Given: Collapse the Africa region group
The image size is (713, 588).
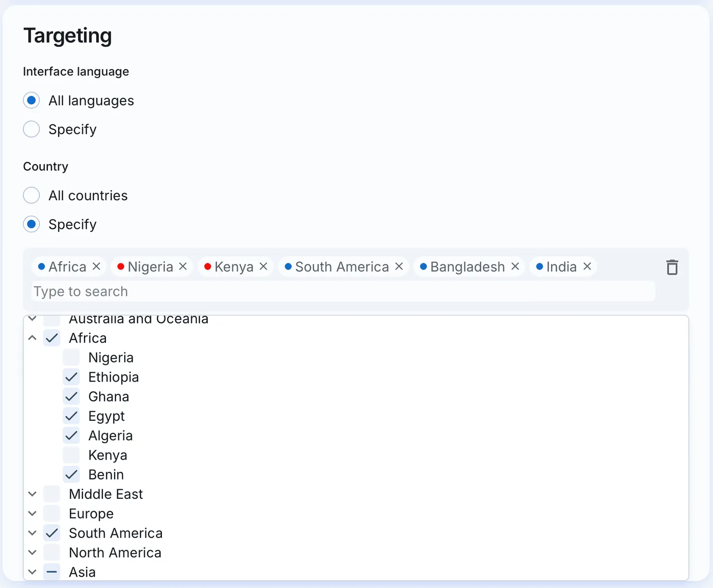Looking at the screenshot, I should pos(32,338).
